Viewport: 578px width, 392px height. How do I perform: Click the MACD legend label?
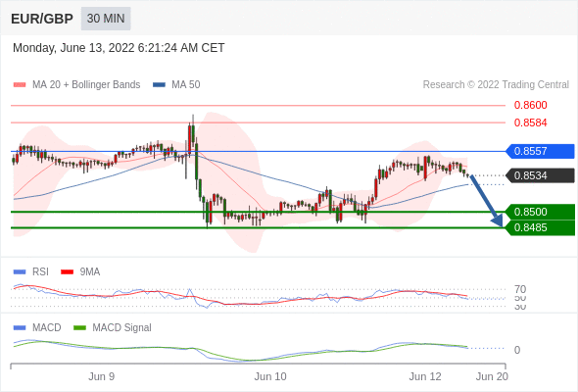(x=47, y=328)
